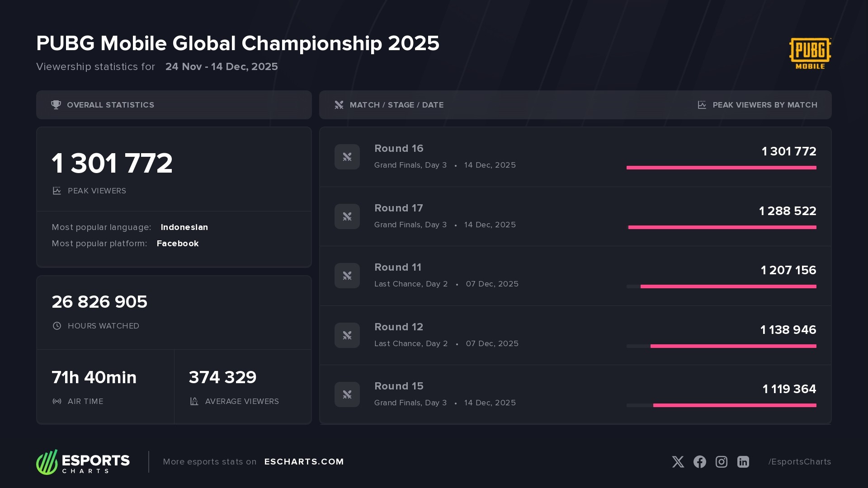Image resolution: width=868 pixels, height=488 pixels.
Task: Click the Round 15 peak value 1 119 364
Action: (789, 389)
